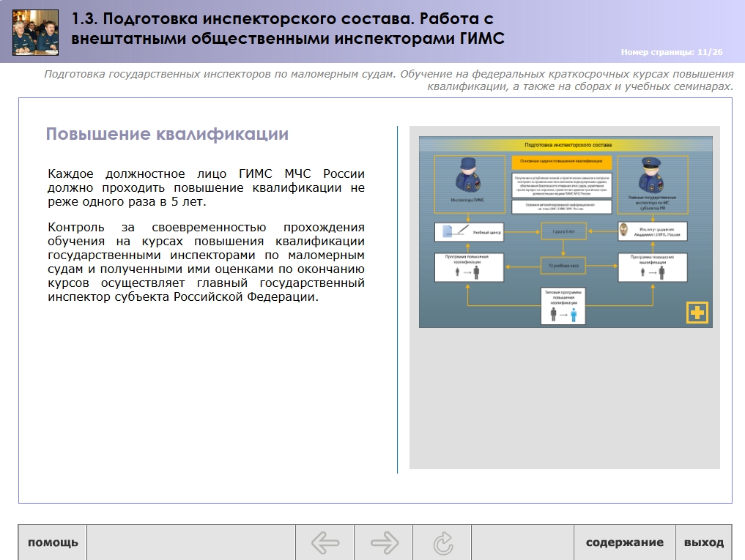The height and width of the screenshot is (560, 745).
Task: Click the header photo of officers
Action: click(36, 32)
